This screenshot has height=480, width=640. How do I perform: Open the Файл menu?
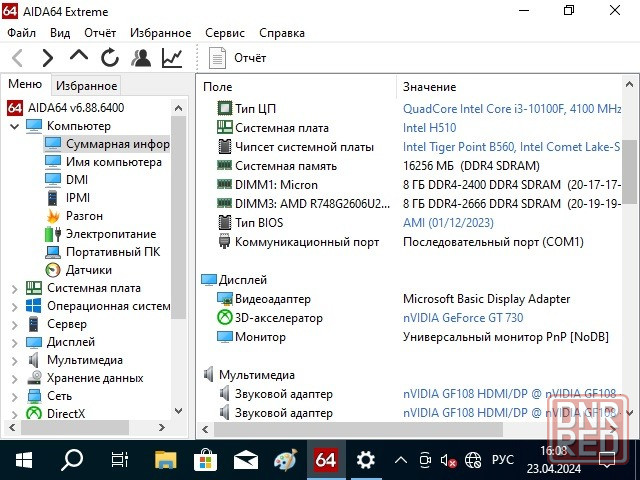pos(21,33)
